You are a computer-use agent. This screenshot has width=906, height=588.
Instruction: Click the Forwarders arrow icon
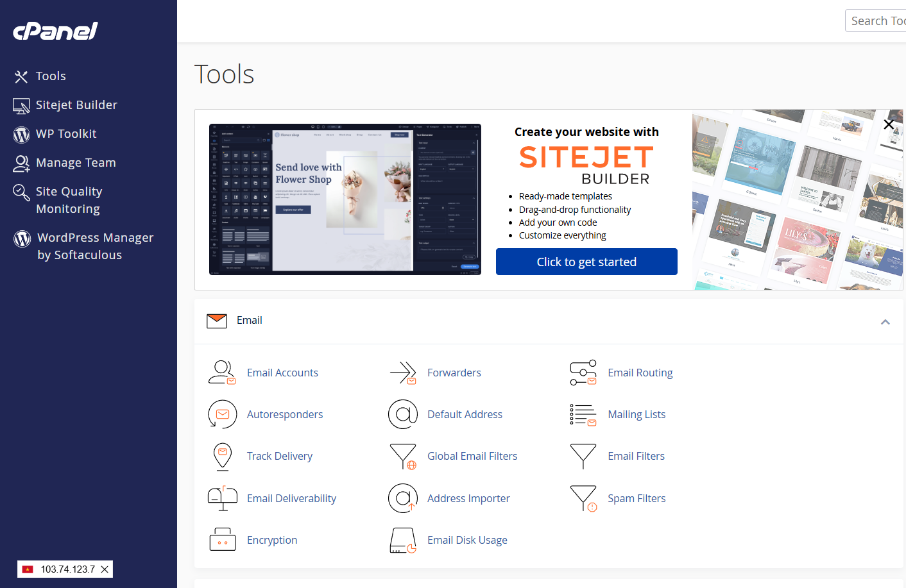pos(403,373)
